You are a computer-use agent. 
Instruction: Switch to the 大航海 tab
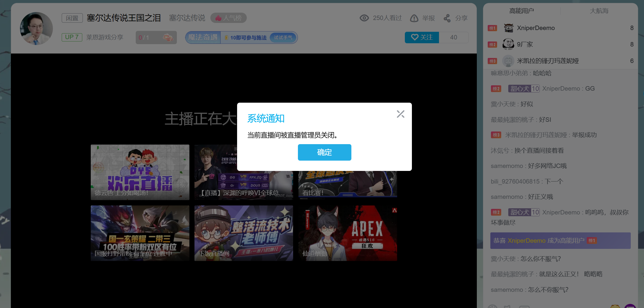[599, 11]
